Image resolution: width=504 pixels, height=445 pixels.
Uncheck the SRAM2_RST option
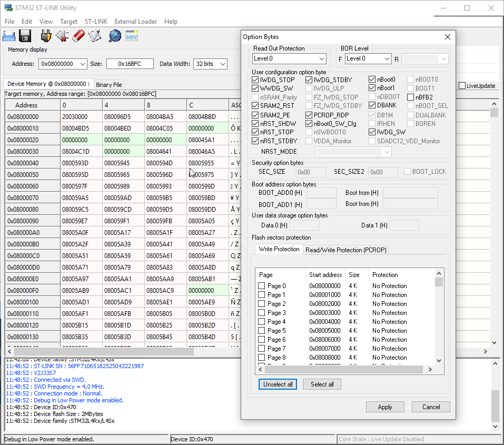click(x=255, y=105)
